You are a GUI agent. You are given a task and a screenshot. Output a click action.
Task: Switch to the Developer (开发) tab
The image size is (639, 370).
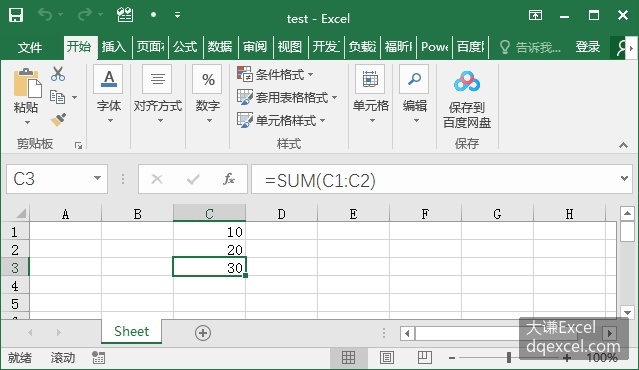tap(326, 47)
